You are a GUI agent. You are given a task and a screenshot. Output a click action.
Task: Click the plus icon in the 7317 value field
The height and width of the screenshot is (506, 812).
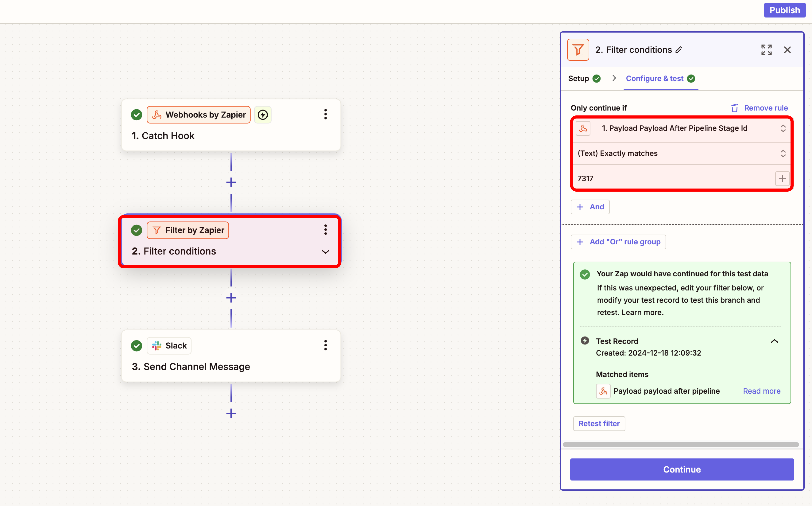tap(782, 179)
